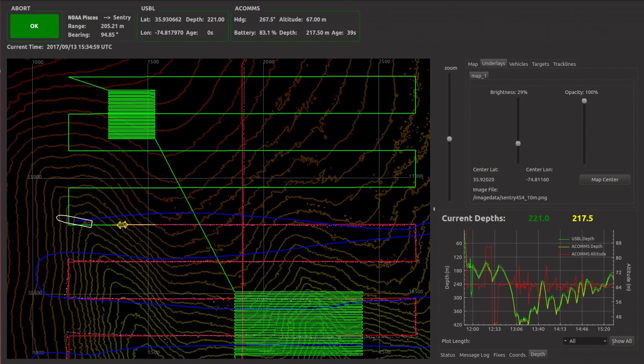
Task: Open the Tracklines tab
Action: (x=564, y=64)
